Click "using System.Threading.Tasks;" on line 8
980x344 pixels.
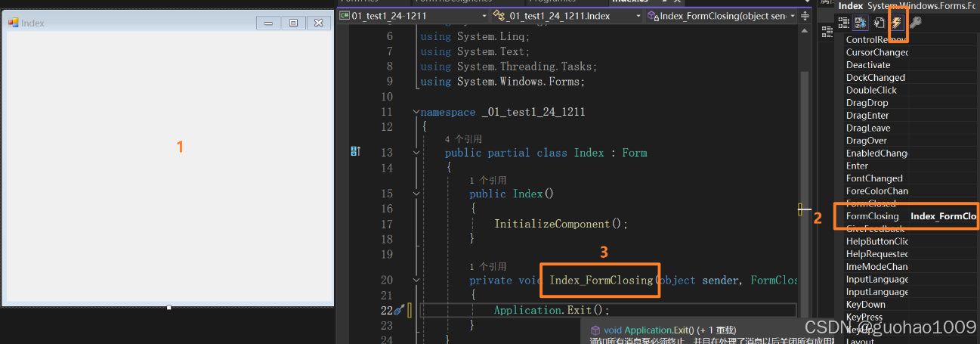click(x=509, y=67)
